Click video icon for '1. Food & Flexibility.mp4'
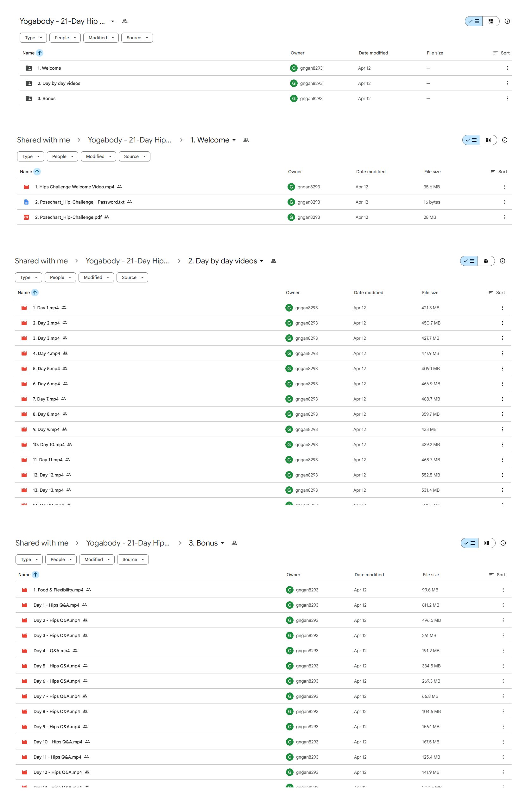 click(x=25, y=590)
